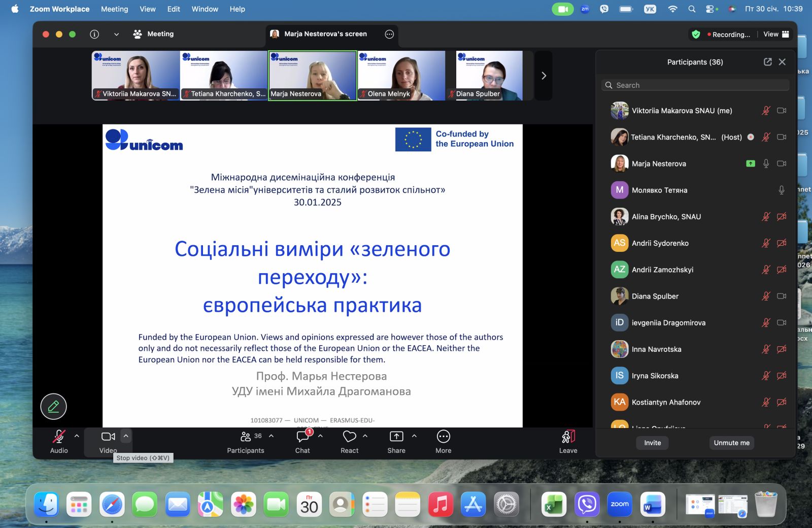The width and height of the screenshot is (812, 528).
Task: Open the Meeting menu in menu bar
Action: point(114,9)
